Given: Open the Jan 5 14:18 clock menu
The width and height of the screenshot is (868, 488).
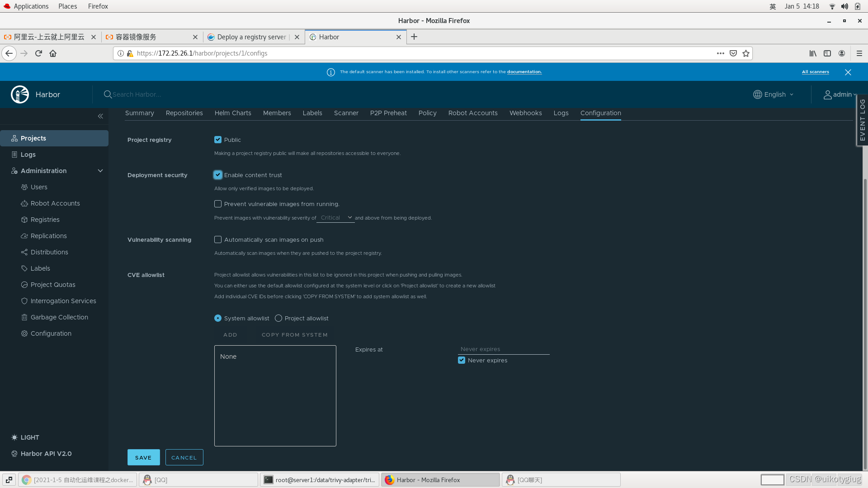Looking at the screenshot, I should pyautogui.click(x=802, y=6).
